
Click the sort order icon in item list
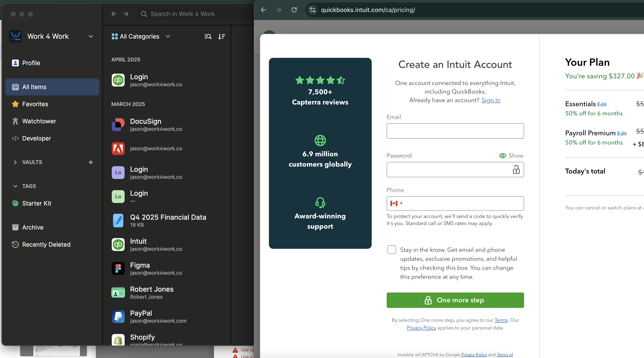tap(222, 36)
